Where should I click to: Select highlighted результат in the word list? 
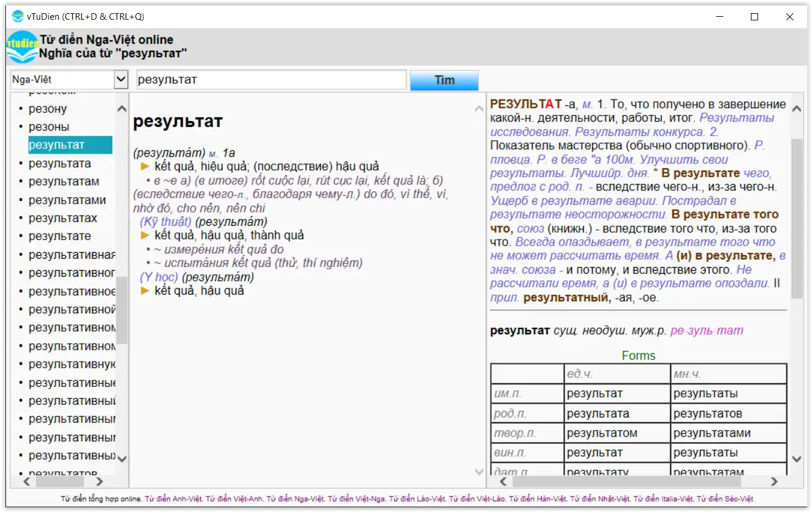[x=70, y=145]
